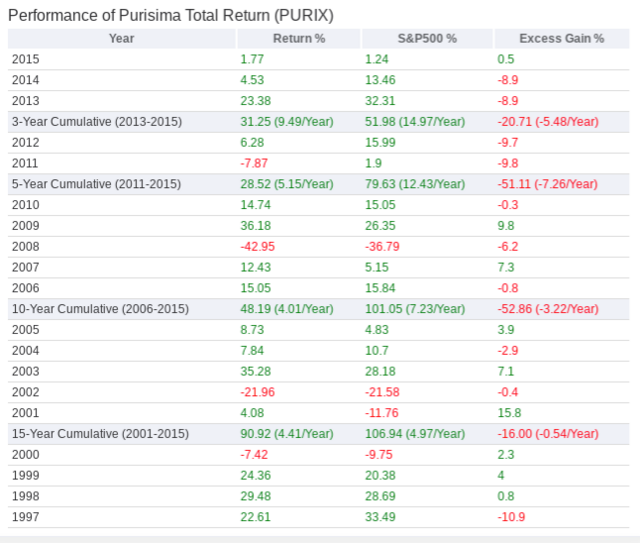Click the value 106.94 (4.97/Year)
Image resolution: width=640 pixels, height=543 pixels.
pyautogui.click(x=415, y=434)
